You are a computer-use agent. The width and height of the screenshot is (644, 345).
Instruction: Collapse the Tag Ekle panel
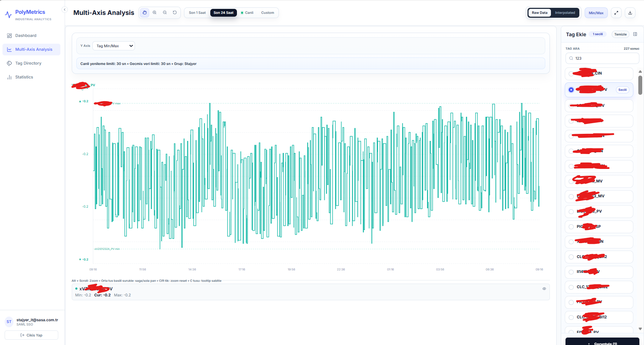click(x=635, y=34)
